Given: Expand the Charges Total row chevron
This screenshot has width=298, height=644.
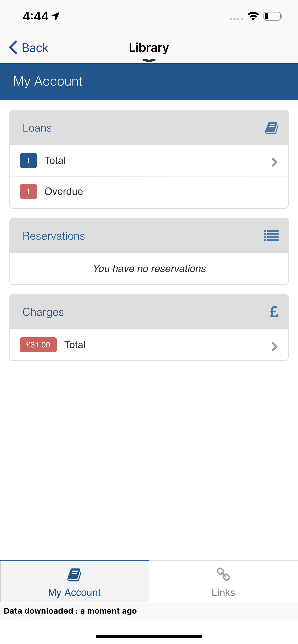Looking at the screenshot, I should click(x=274, y=346).
